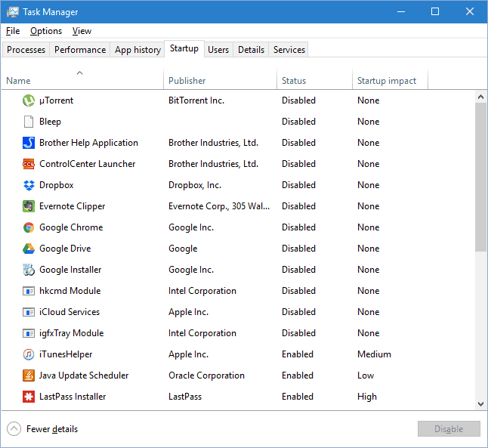
Task: Click the High startup impact value
Action: tap(367, 397)
